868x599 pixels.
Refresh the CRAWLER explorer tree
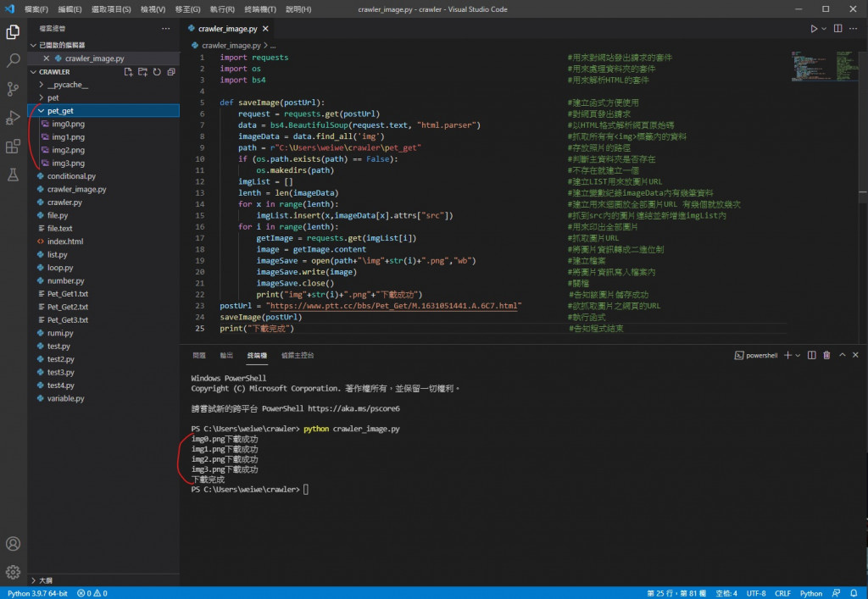pos(157,72)
